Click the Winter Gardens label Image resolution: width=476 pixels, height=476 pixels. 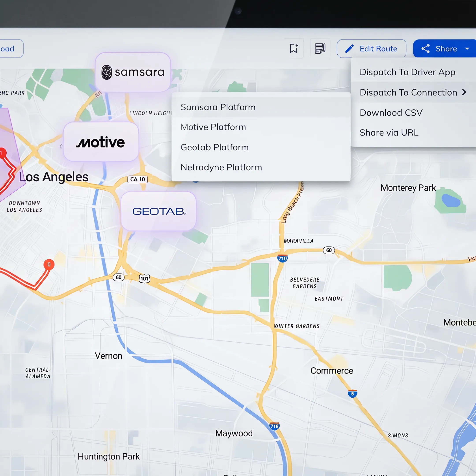(x=297, y=326)
